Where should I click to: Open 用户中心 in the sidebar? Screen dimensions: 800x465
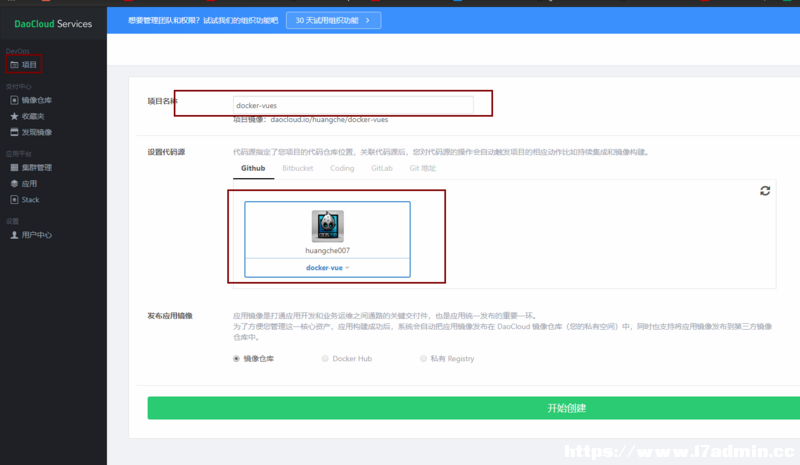(37, 235)
